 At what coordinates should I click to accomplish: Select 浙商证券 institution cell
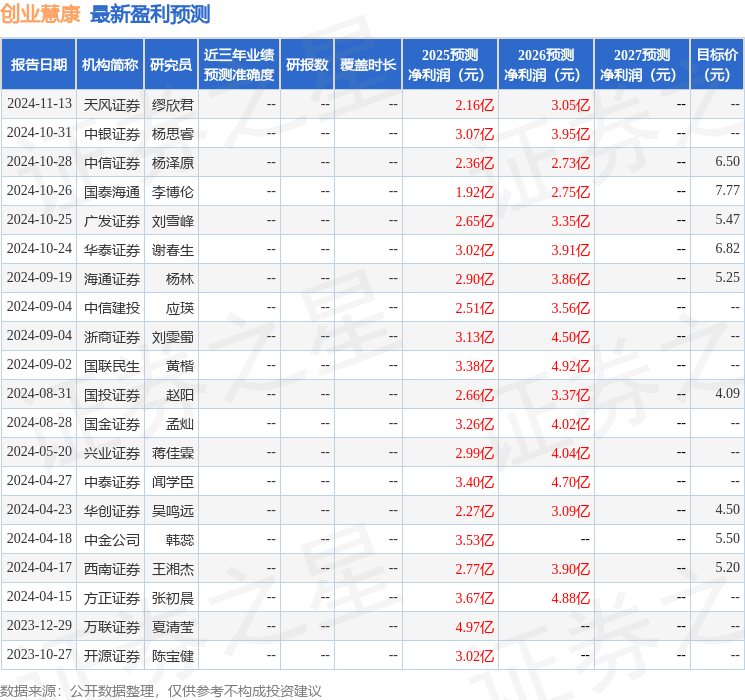coord(112,337)
